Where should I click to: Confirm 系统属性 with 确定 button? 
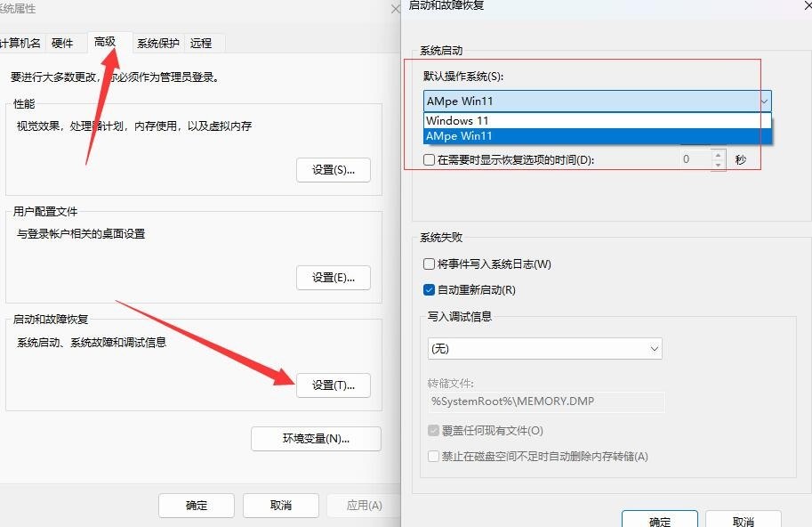(x=197, y=506)
